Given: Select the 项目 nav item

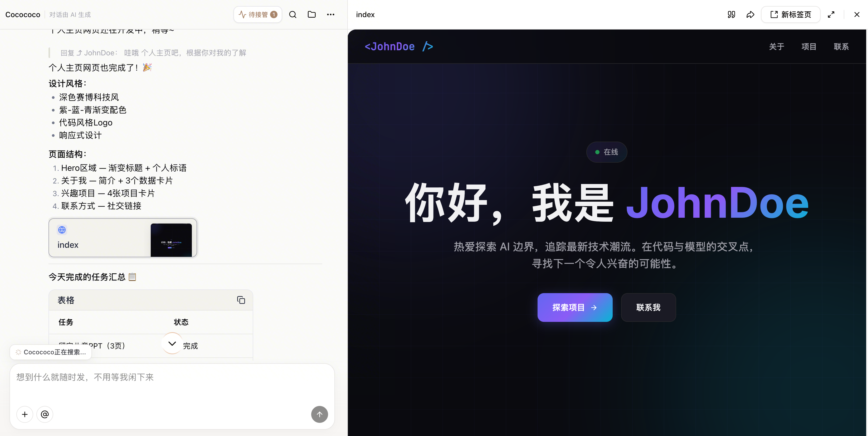Looking at the screenshot, I should 809,47.
